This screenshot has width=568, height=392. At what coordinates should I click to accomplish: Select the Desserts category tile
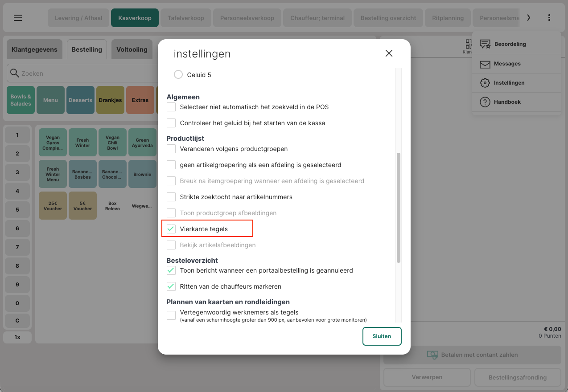click(80, 100)
